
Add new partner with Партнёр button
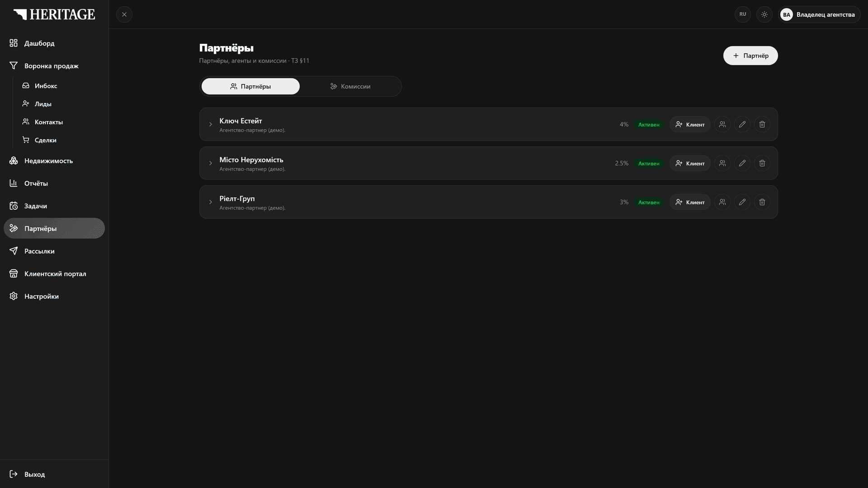point(750,56)
